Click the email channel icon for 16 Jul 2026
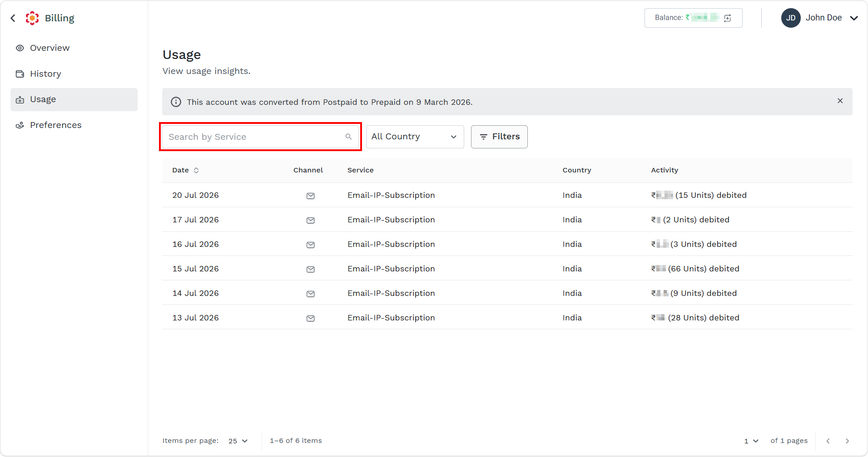The image size is (868, 457). coord(311,245)
